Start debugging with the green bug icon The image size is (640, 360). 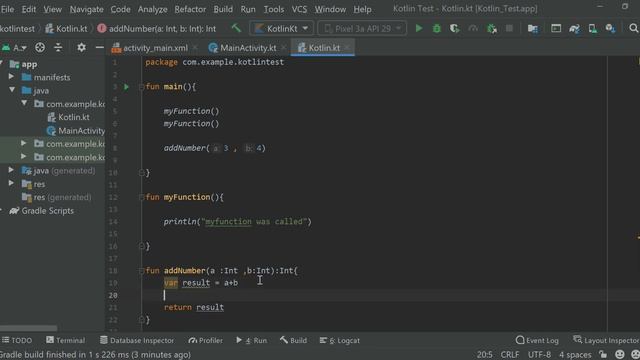point(437,28)
